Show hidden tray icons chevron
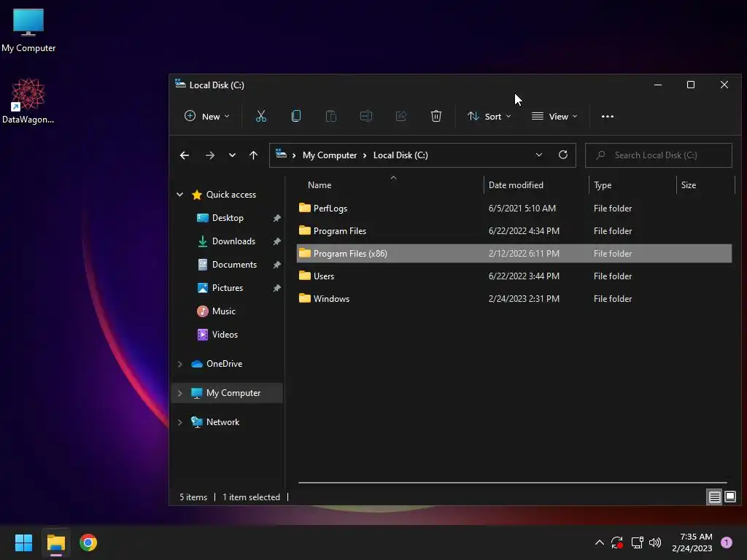The height and width of the screenshot is (560, 747). tap(600, 542)
